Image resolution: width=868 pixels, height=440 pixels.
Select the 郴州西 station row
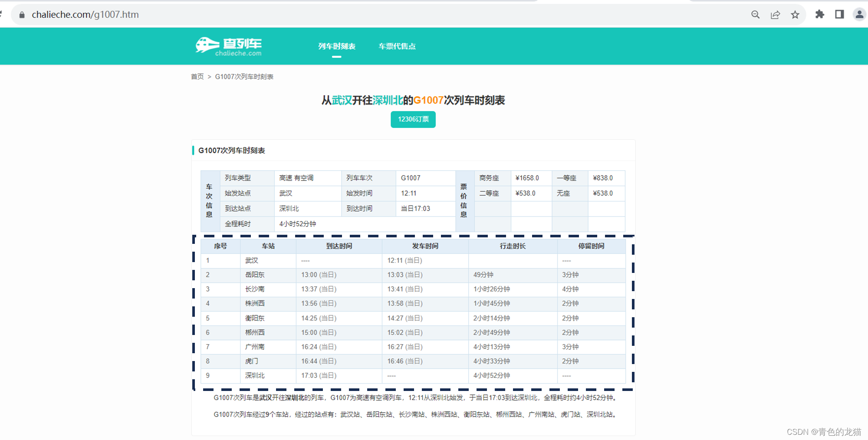pos(413,332)
